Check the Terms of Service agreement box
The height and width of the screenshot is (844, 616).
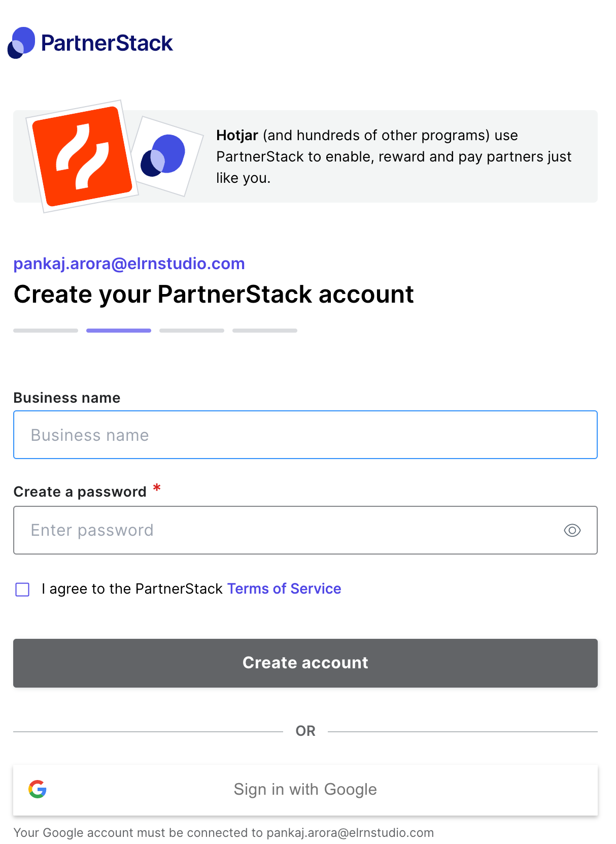[x=22, y=590]
